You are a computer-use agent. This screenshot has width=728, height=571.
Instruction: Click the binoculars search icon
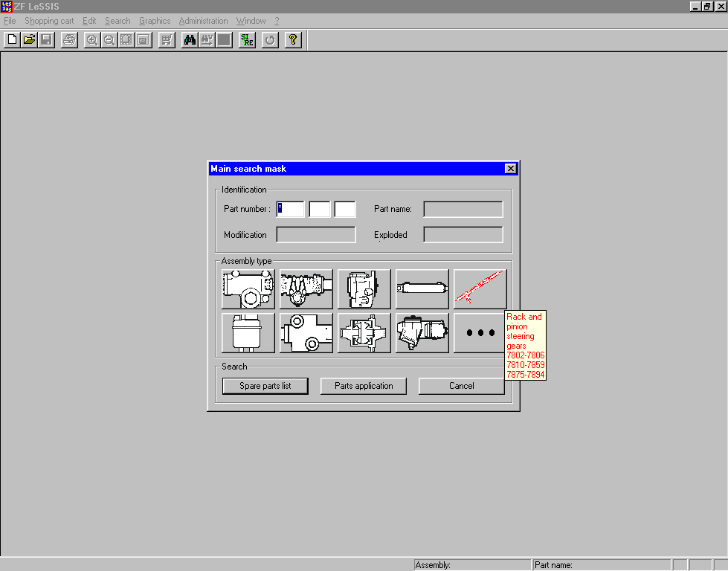point(190,40)
